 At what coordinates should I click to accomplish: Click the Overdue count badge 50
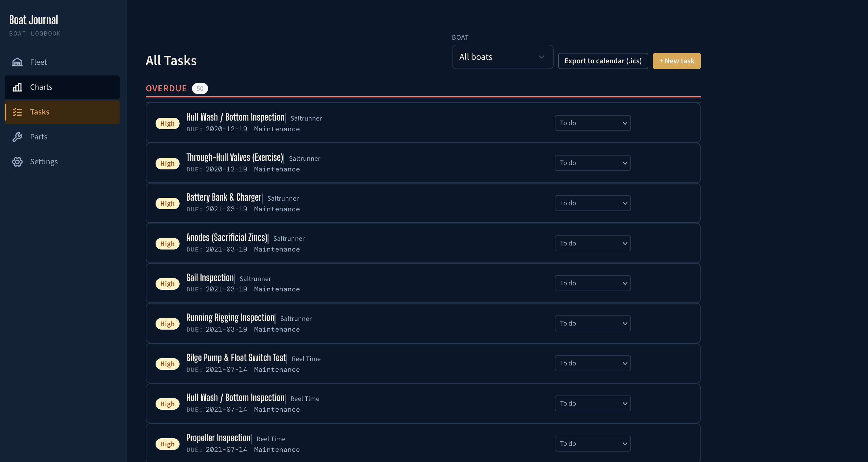[x=200, y=88]
